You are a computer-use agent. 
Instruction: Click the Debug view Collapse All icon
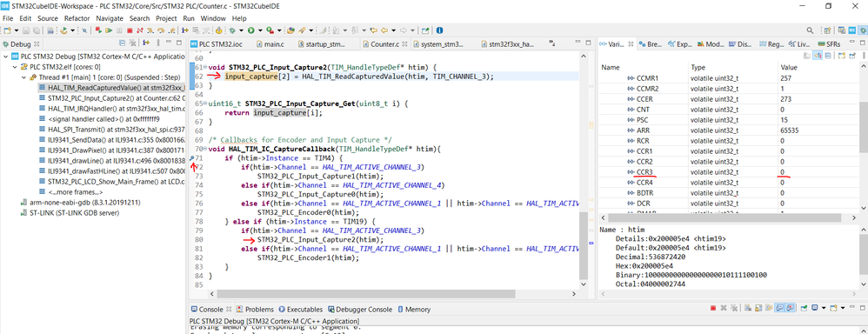[x=123, y=43]
